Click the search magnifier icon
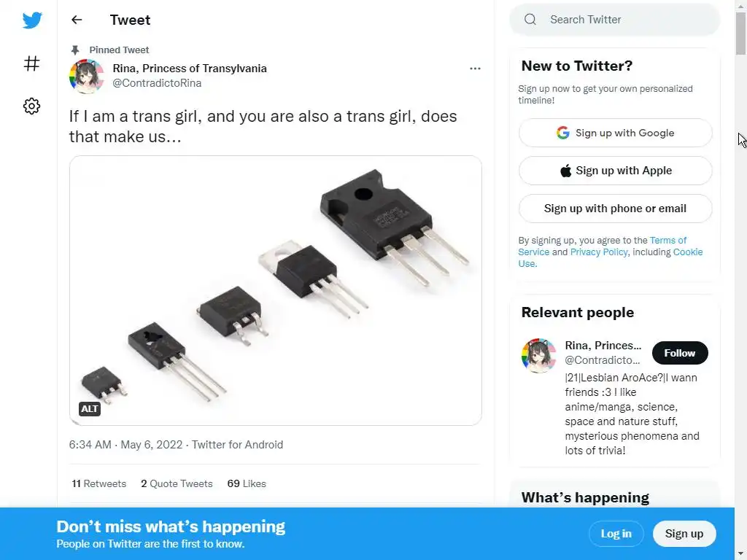The height and width of the screenshot is (560, 747). [x=530, y=20]
